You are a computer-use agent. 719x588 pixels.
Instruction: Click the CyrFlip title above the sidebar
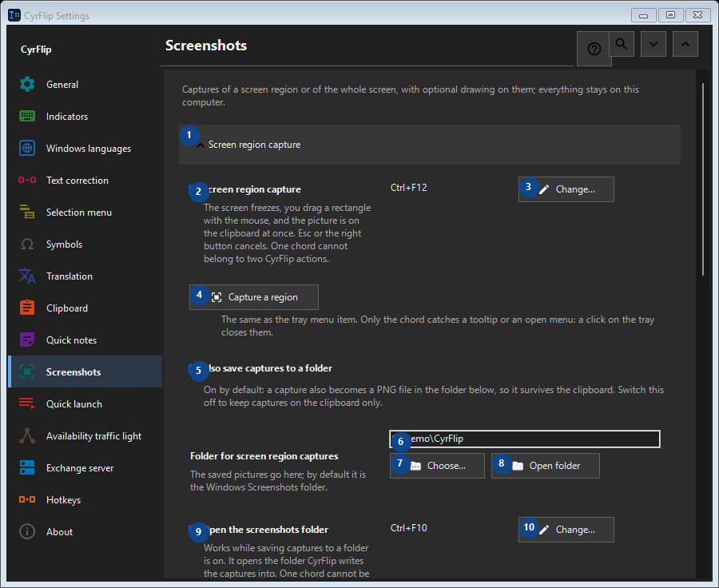click(x=36, y=50)
